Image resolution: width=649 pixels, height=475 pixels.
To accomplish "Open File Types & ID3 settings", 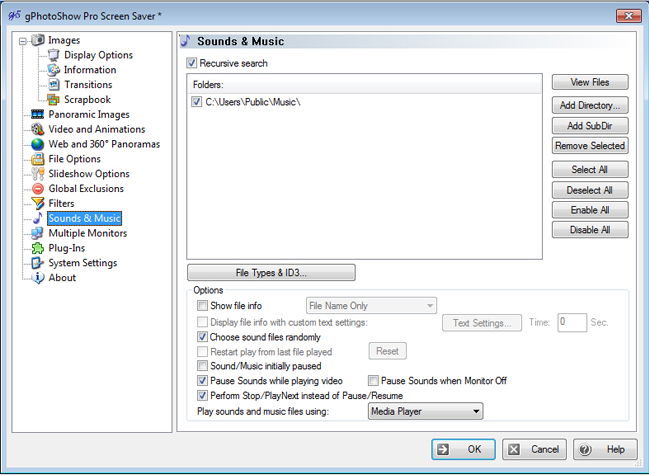I will click(x=270, y=272).
